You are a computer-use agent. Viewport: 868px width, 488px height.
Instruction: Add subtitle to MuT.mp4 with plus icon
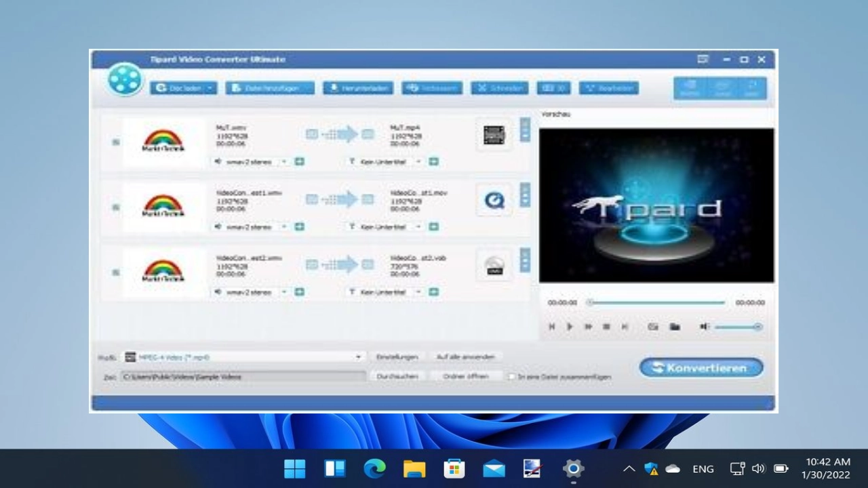point(433,161)
